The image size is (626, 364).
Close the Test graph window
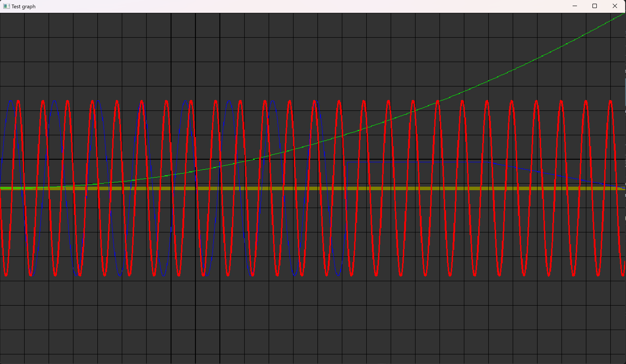click(x=615, y=6)
